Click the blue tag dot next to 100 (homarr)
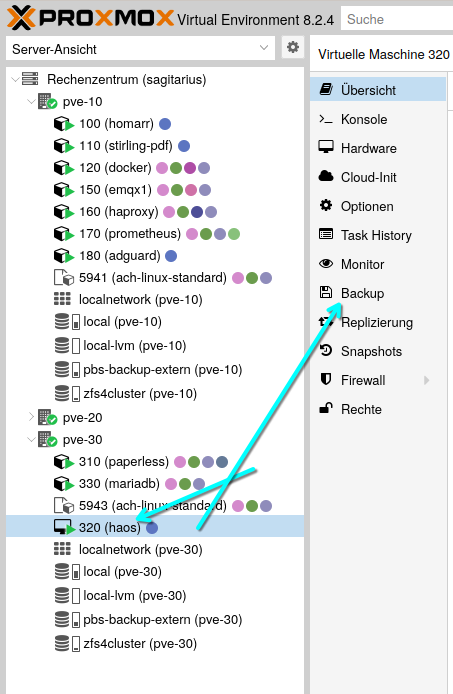The height and width of the screenshot is (694, 453). pyautogui.click(x=165, y=124)
